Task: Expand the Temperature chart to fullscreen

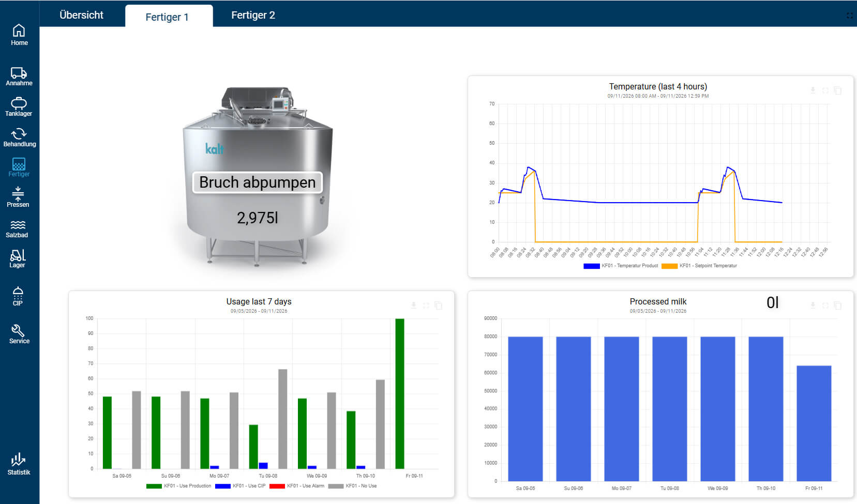Action: pos(825,90)
